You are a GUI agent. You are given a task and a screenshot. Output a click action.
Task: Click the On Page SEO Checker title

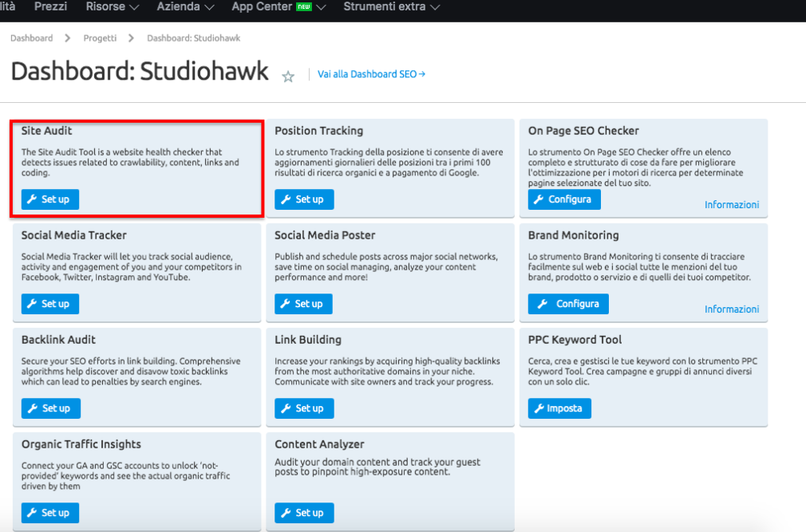coord(583,131)
